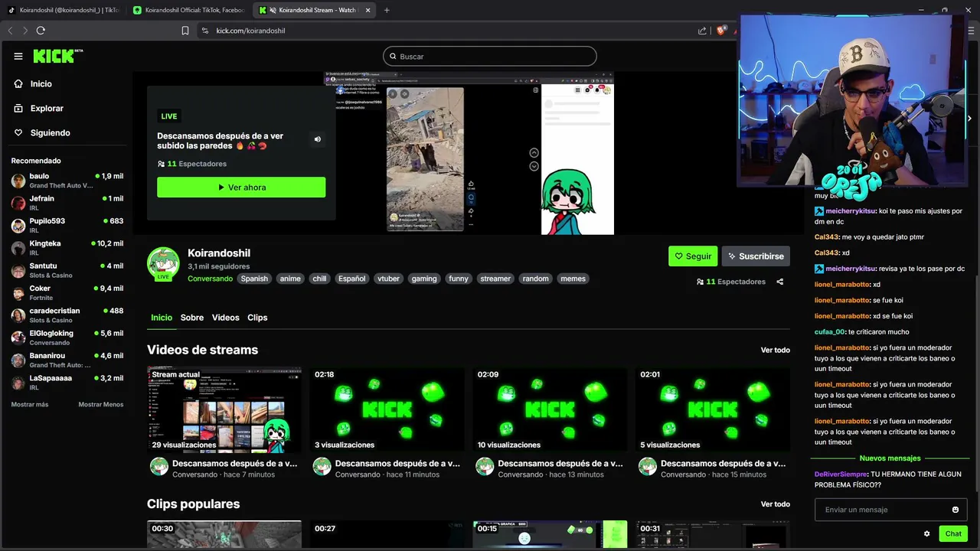This screenshot has width=980, height=551.
Task: Open the 00:30 popular clip
Action: click(224, 535)
